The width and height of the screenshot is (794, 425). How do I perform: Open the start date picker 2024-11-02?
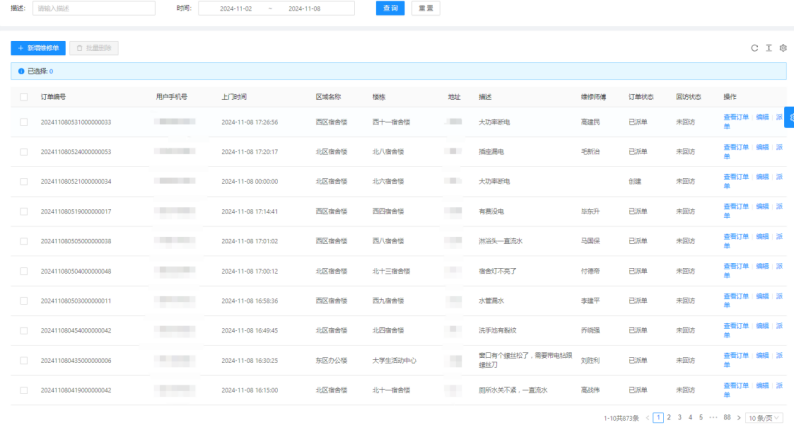[235, 8]
